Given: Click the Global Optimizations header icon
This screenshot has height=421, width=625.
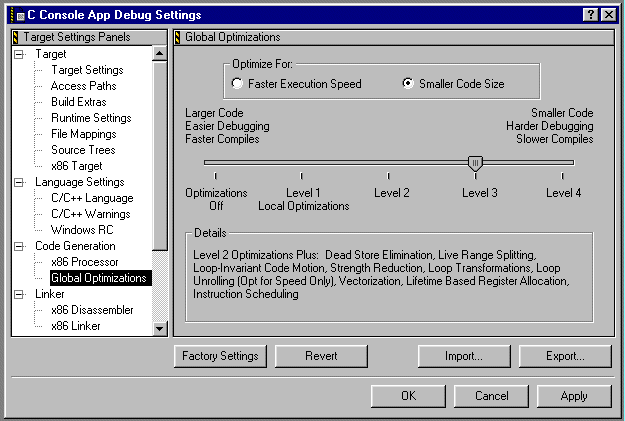Looking at the screenshot, I should 178,37.
